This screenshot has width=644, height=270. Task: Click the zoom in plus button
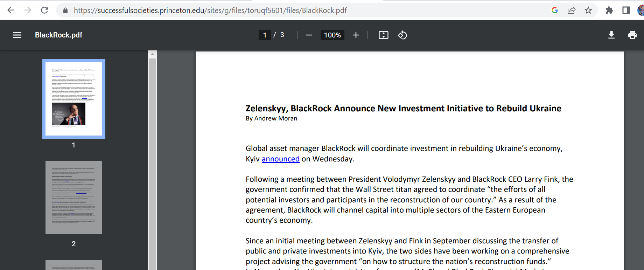click(x=356, y=35)
